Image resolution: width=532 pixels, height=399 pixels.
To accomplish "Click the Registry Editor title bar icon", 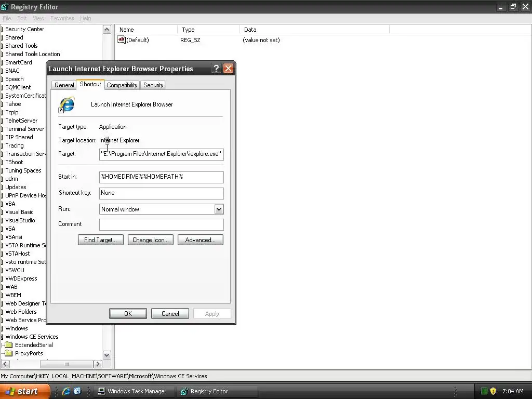I will 4,6.
